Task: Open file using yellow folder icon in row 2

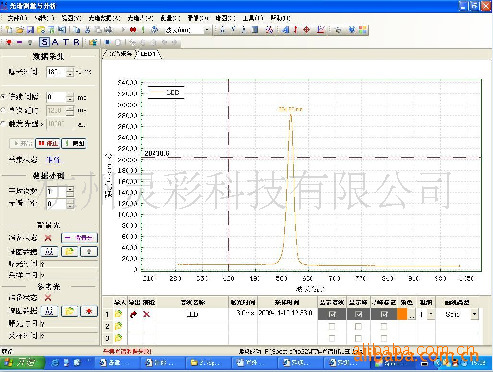Action: pos(118,326)
